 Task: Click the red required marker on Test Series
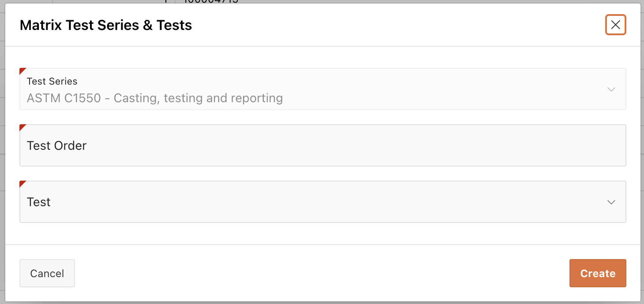coord(22,70)
